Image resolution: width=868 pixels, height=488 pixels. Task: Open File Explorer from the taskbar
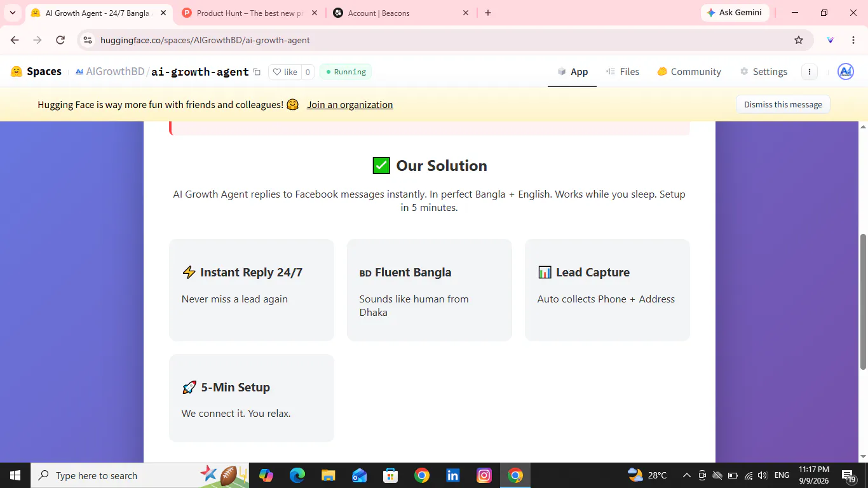click(x=328, y=475)
